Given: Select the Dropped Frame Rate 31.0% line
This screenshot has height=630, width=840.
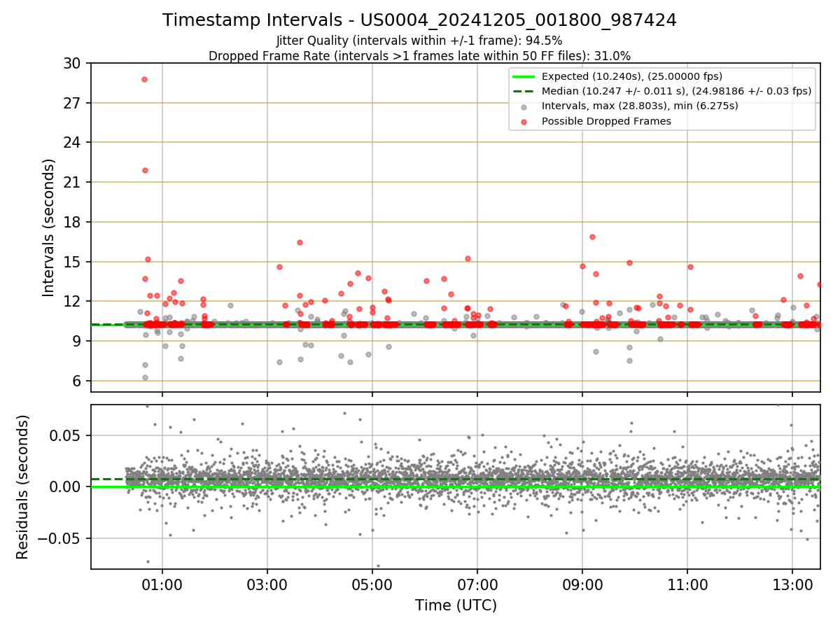Looking at the screenshot, I should point(419,56).
